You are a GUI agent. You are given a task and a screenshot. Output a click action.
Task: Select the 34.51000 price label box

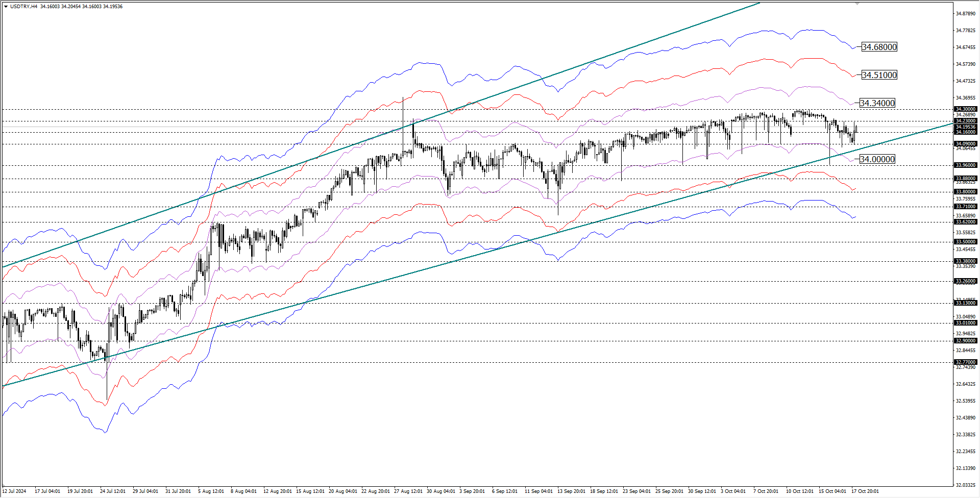pyautogui.click(x=879, y=75)
